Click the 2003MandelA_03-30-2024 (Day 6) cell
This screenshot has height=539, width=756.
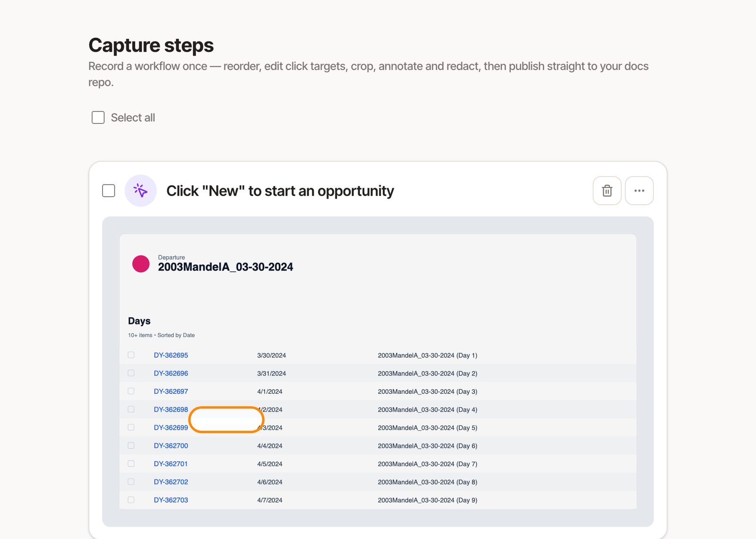pyautogui.click(x=427, y=446)
